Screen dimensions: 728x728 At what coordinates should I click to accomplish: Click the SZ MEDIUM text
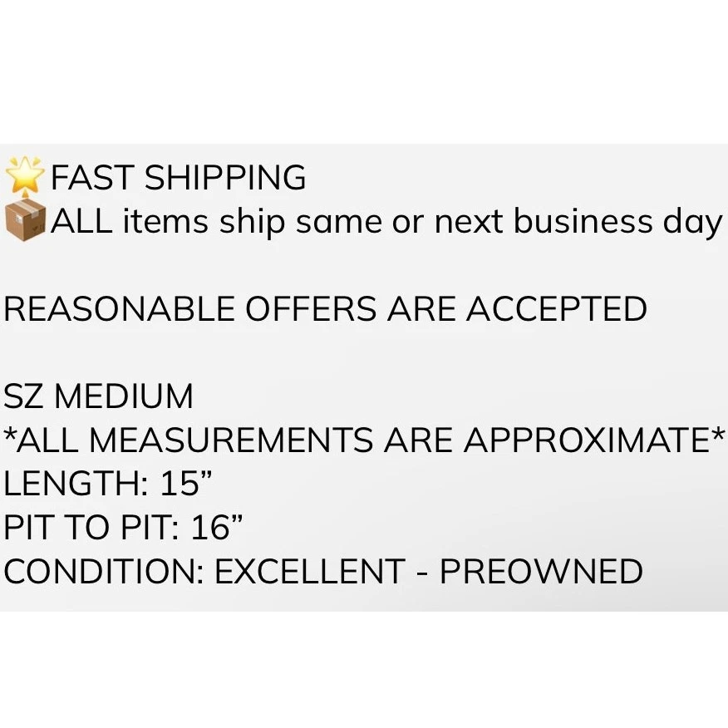99,396
